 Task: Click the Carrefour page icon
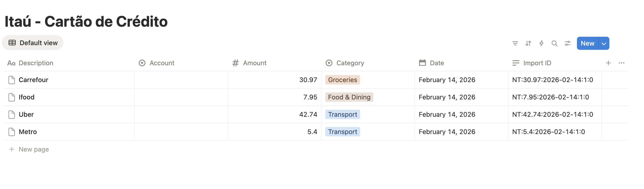[x=11, y=80]
